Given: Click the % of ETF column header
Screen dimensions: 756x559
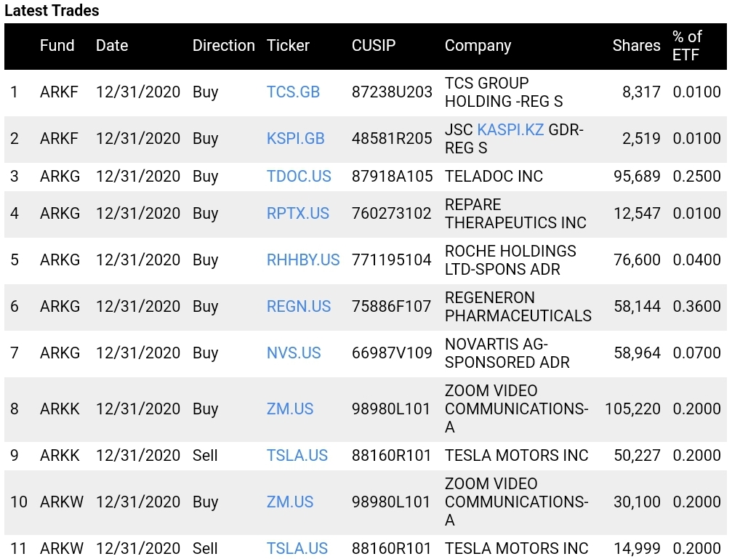Looking at the screenshot, I should (687, 46).
